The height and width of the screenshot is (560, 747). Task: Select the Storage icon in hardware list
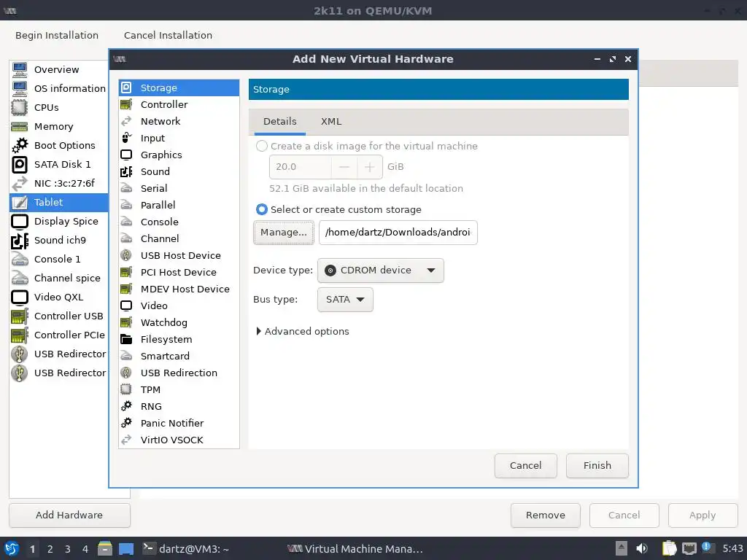[x=126, y=87]
